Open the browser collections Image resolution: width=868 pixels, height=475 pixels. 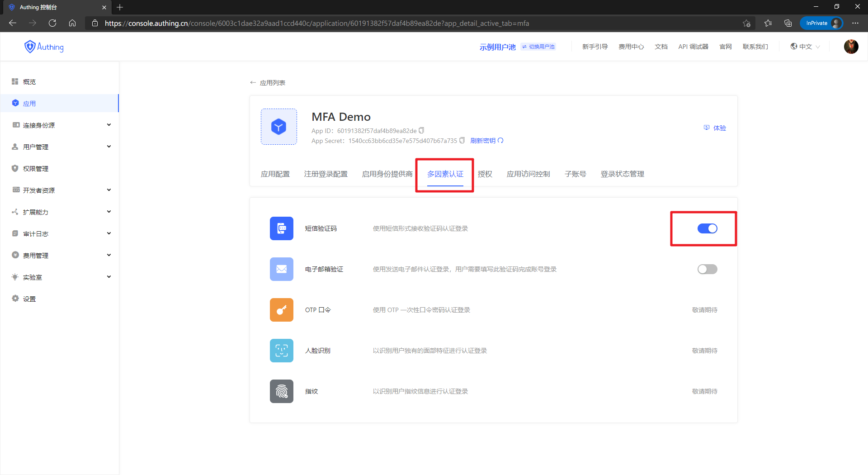[788, 23]
